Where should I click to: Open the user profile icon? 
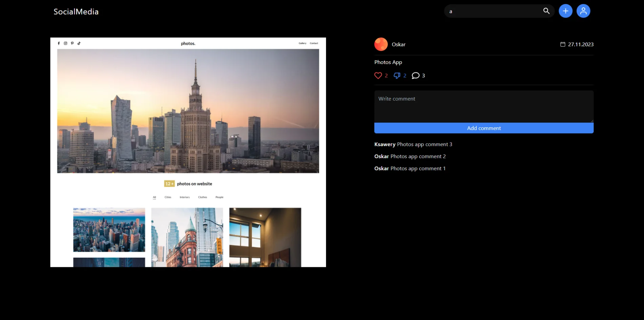583,11
